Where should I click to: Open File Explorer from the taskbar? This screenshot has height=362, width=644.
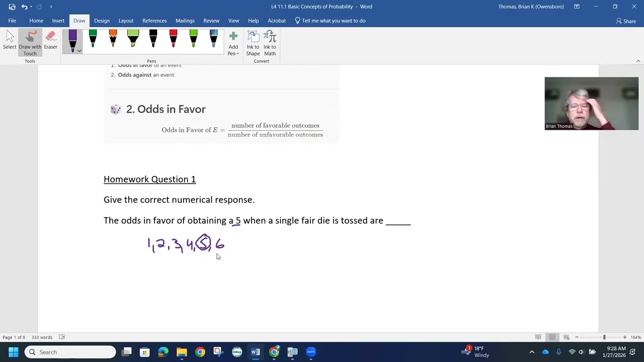point(182,352)
